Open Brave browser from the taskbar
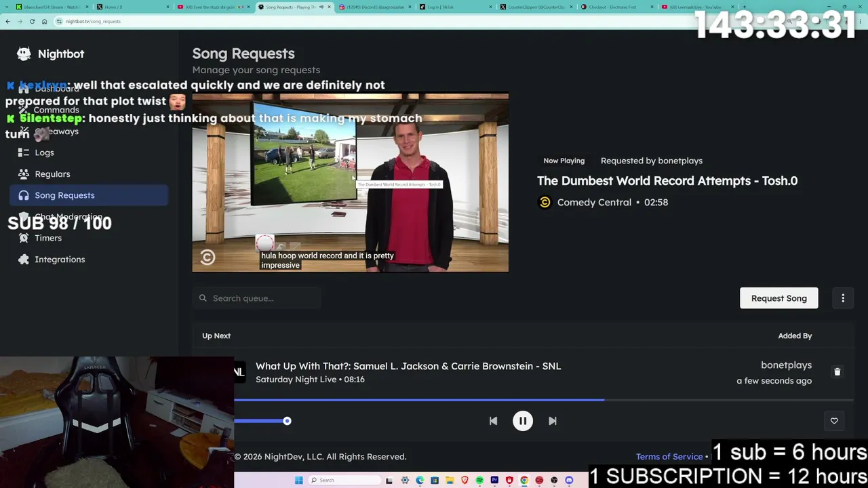Image resolution: width=868 pixels, height=488 pixels. point(465,481)
